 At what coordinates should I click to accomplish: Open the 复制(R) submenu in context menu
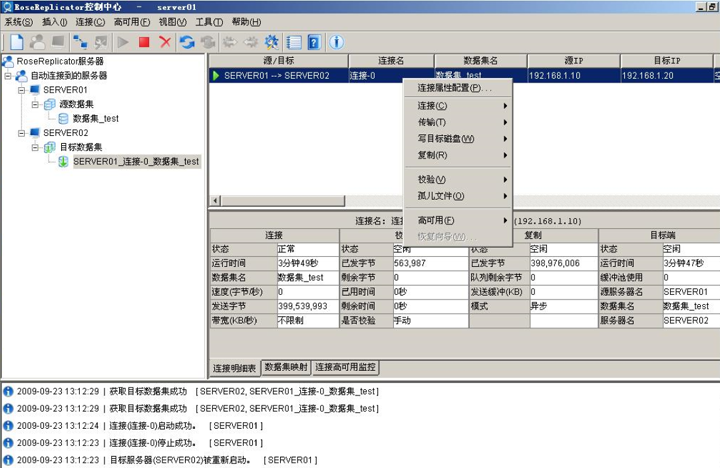tap(432, 155)
